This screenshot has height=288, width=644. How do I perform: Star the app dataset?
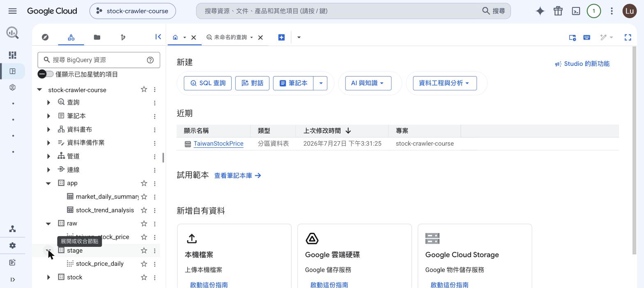coord(144,183)
